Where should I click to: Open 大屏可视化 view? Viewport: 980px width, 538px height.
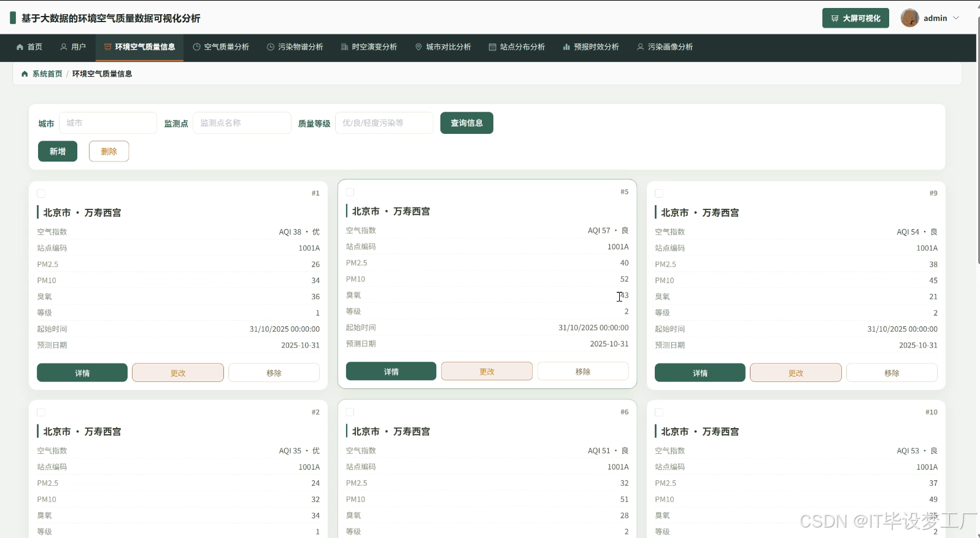coord(855,18)
